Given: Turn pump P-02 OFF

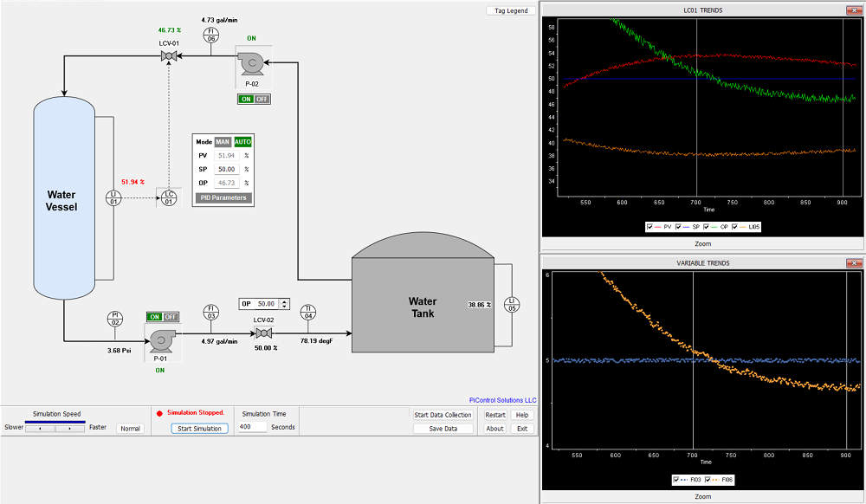Looking at the screenshot, I should pyautogui.click(x=262, y=100).
